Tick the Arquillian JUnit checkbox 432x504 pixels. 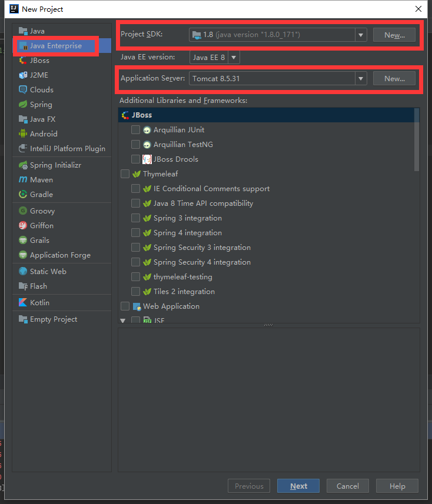click(x=135, y=130)
